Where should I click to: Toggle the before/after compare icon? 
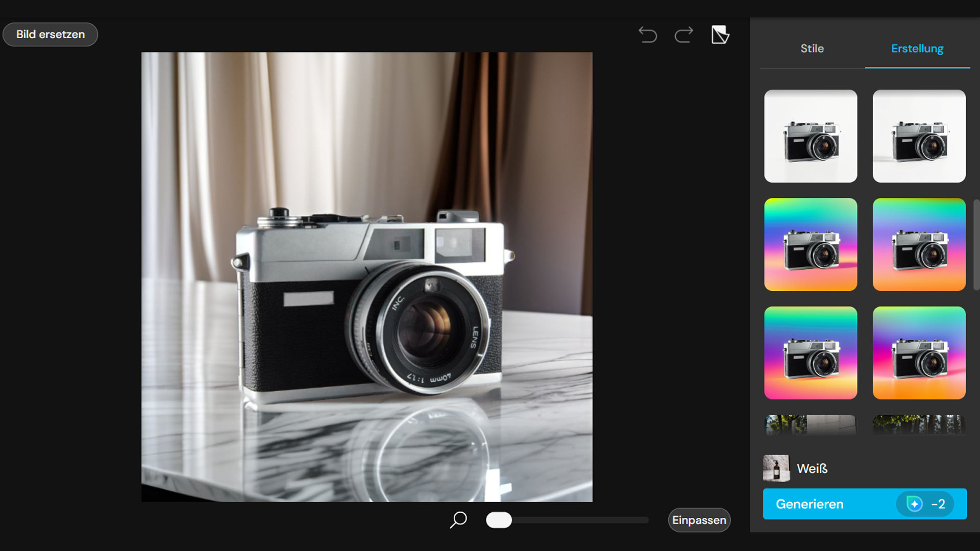coord(720,35)
